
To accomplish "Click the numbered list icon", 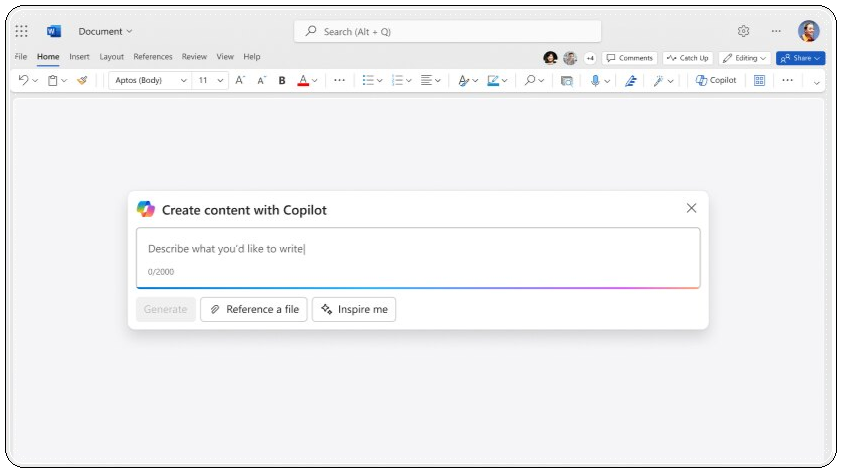I will point(397,80).
